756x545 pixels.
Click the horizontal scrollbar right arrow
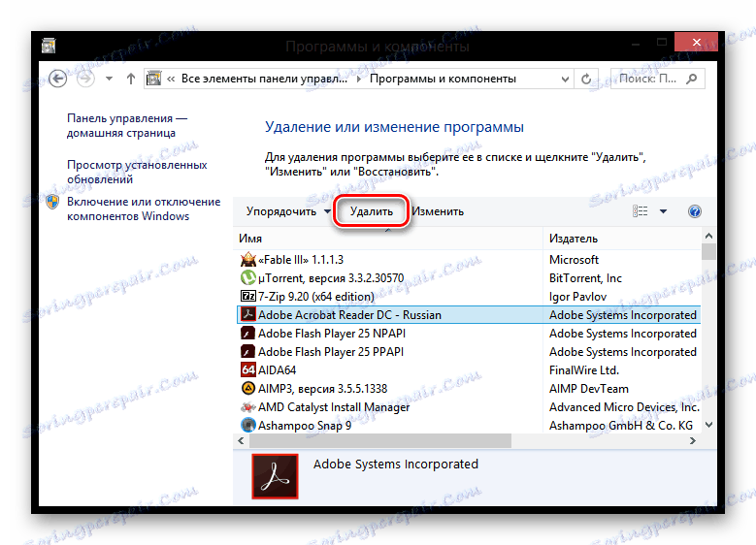[693, 440]
